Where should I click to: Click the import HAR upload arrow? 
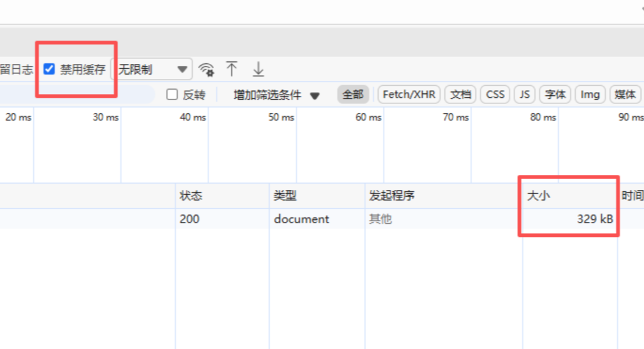point(232,69)
